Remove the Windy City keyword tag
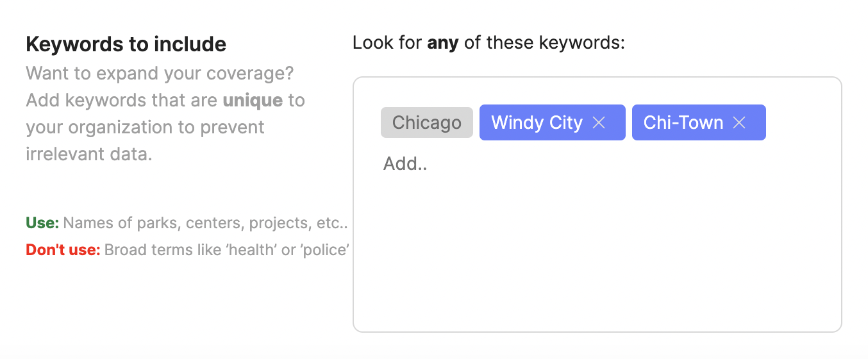Viewport: 868px width, 359px height. [x=599, y=122]
